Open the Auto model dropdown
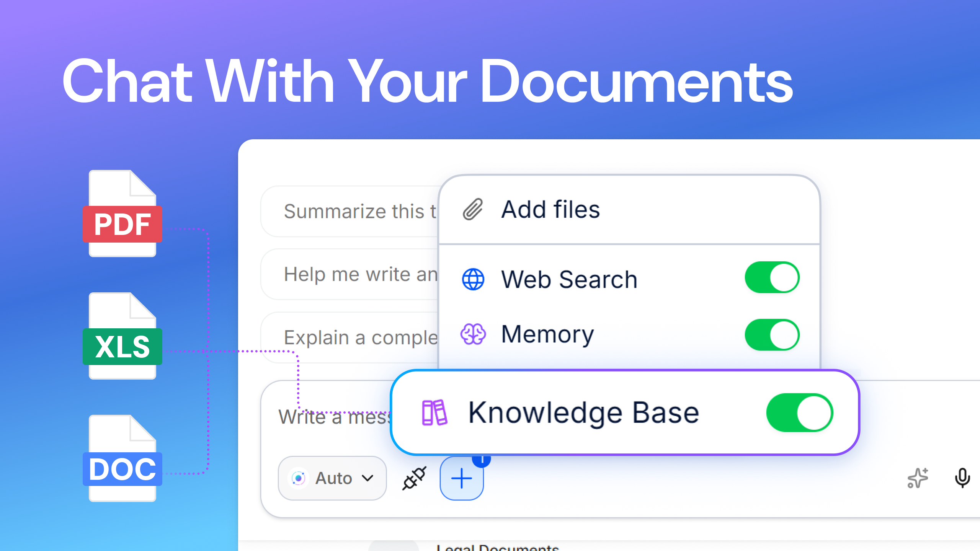This screenshot has width=980, height=551. [332, 478]
